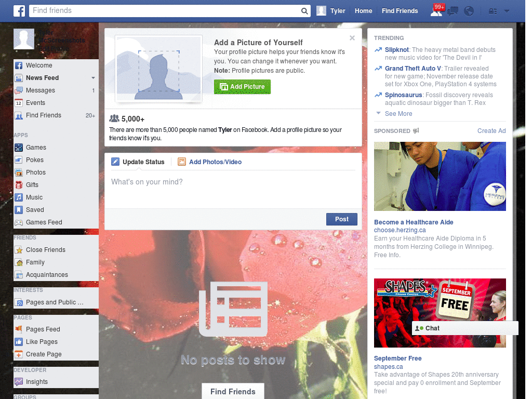Click the Pokes app icon
The image size is (532, 399).
19,160
